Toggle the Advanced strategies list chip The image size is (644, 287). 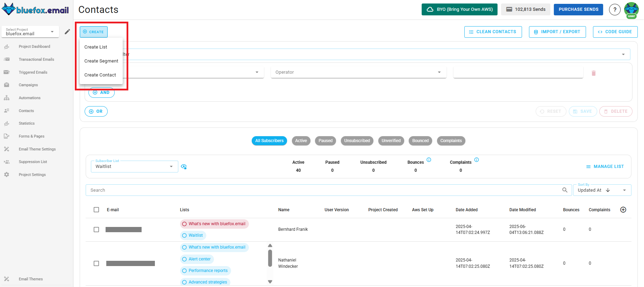pos(205,282)
